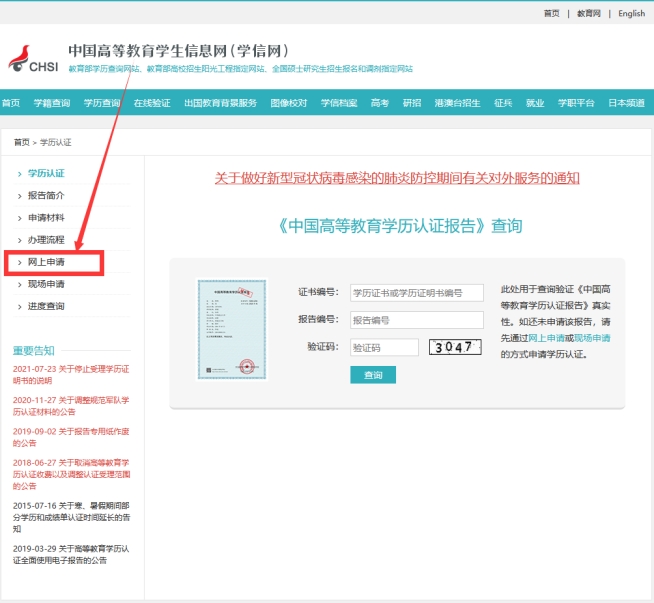Click the 中国高等教育学生信息网 site title

pos(178,51)
